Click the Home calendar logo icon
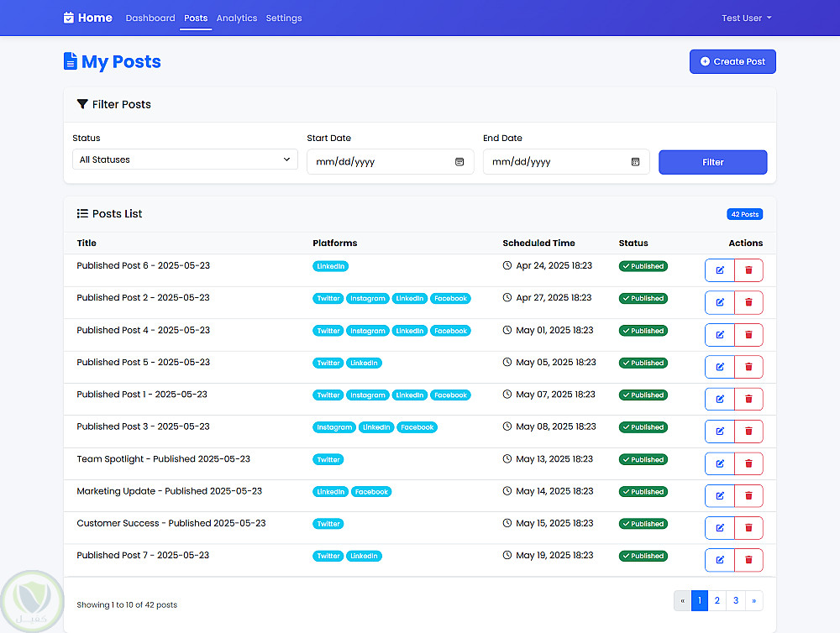Screen dimensions: 840x633 (69, 18)
